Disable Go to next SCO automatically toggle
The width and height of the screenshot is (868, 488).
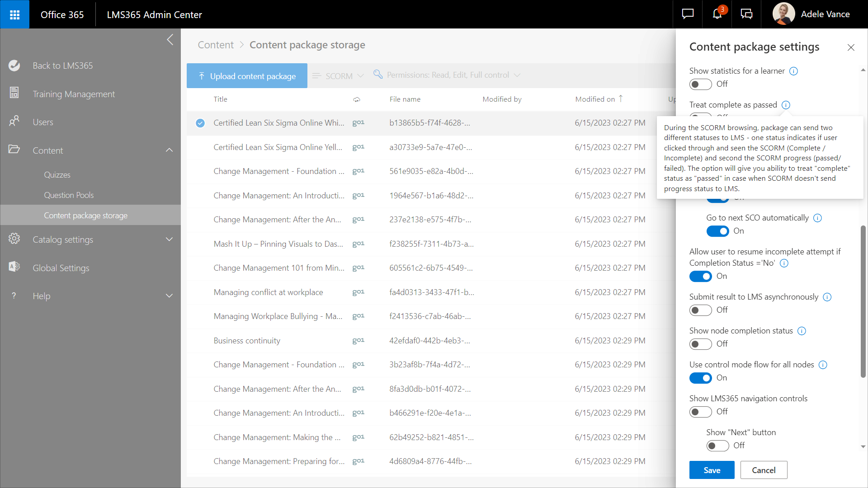(x=717, y=231)
